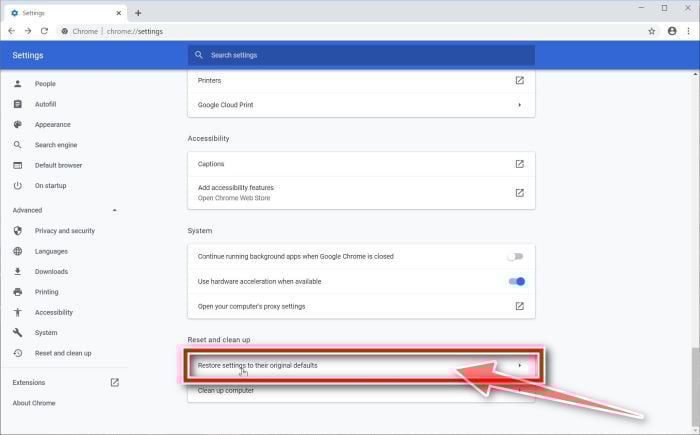Click Clean up computer row
This screenshot has width=700, height=435.
point(361,390)
